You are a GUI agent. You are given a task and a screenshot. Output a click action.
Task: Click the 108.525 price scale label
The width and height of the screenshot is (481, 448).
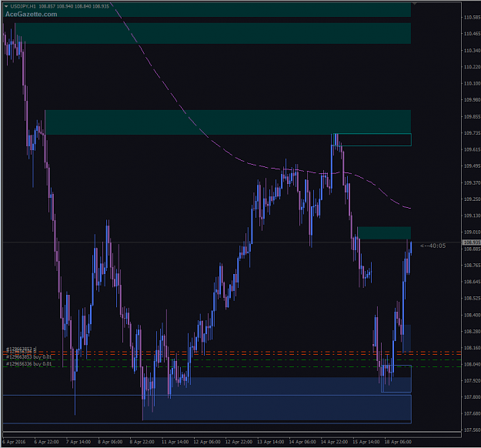click(472, 298)
